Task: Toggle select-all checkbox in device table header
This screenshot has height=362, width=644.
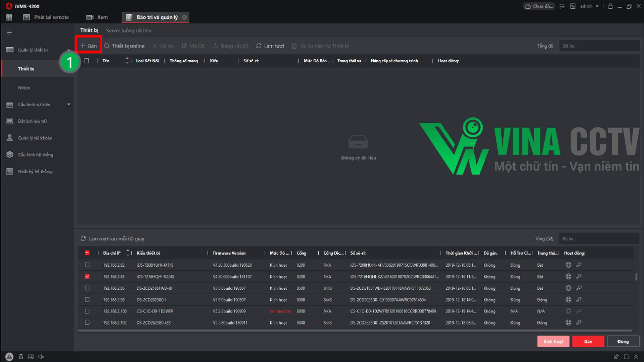Action: (x=87, y=61)
